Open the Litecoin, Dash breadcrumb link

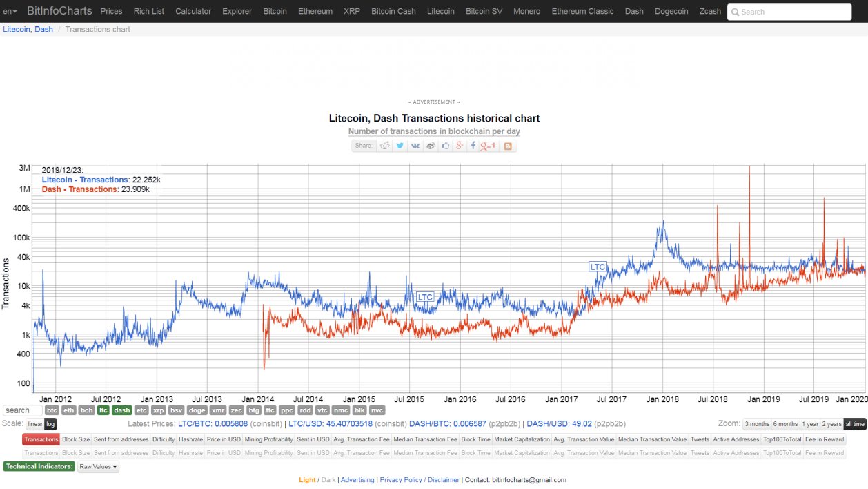coord(28,29)
